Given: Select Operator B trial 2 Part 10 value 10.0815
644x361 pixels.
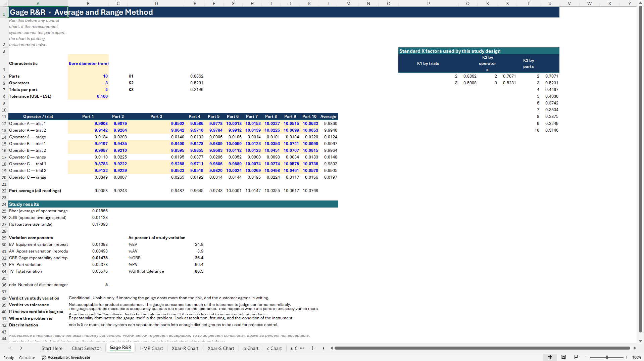Looking at the screenshot, I should coord(309,150).
